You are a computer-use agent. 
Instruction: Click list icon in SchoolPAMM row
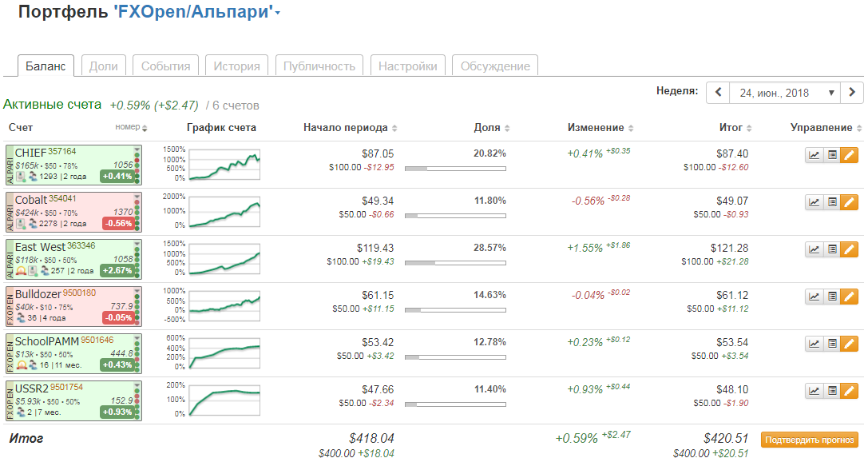point(831,344)
